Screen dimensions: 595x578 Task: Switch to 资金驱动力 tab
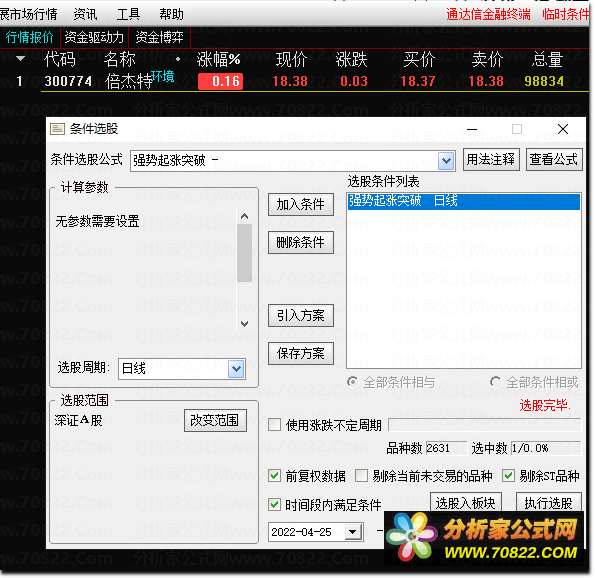click(x=94, y=37)
